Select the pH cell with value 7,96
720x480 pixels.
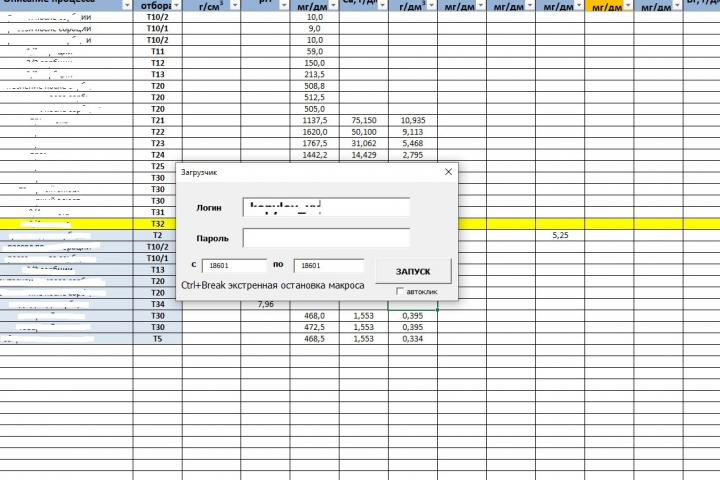(x=265, y=305)
